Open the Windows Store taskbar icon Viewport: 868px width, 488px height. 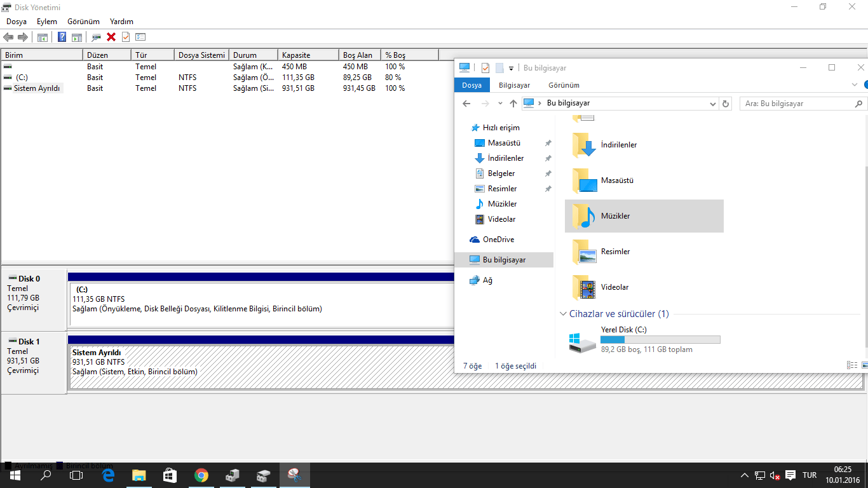pos(170,475)
